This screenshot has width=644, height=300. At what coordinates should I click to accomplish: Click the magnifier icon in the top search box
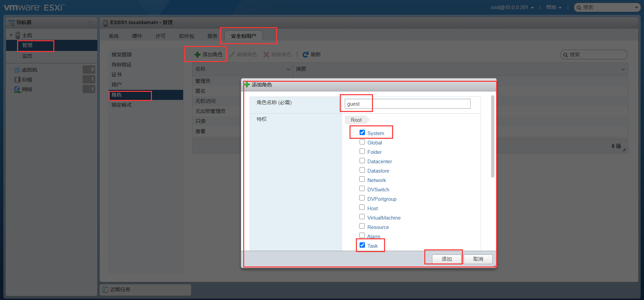(x=579, y=7)
